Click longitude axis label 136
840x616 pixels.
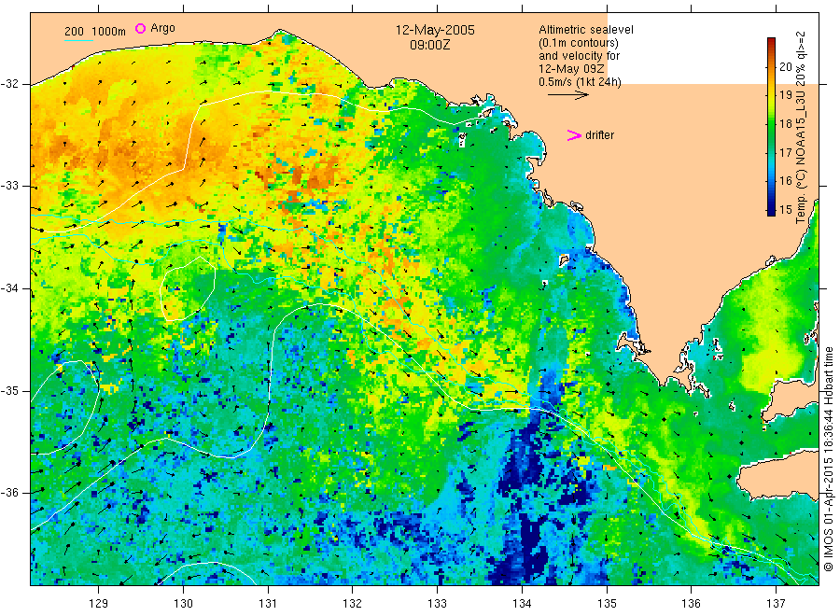tap(691, 604)
